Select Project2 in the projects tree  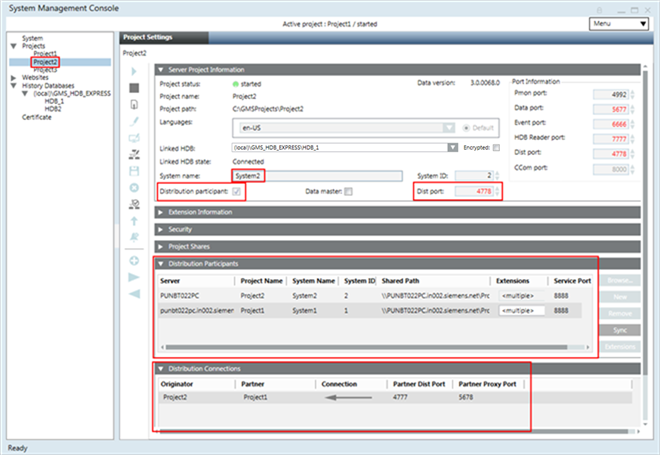46,62
